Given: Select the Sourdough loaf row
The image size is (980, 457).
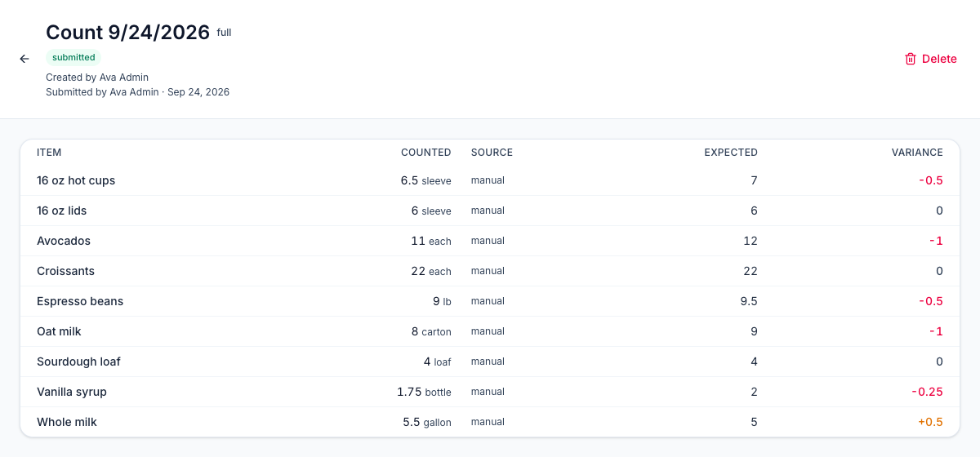Looking at the screenshot, I should [490, 362].
